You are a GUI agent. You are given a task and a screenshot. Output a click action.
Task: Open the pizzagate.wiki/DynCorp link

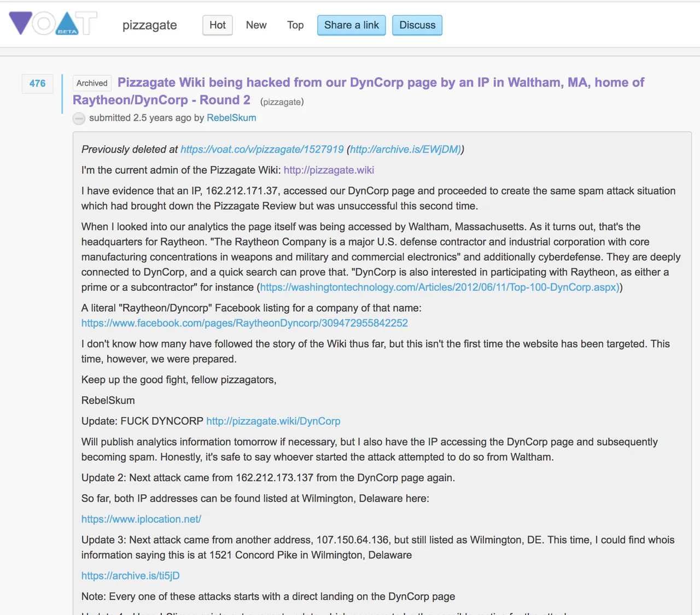273,421
